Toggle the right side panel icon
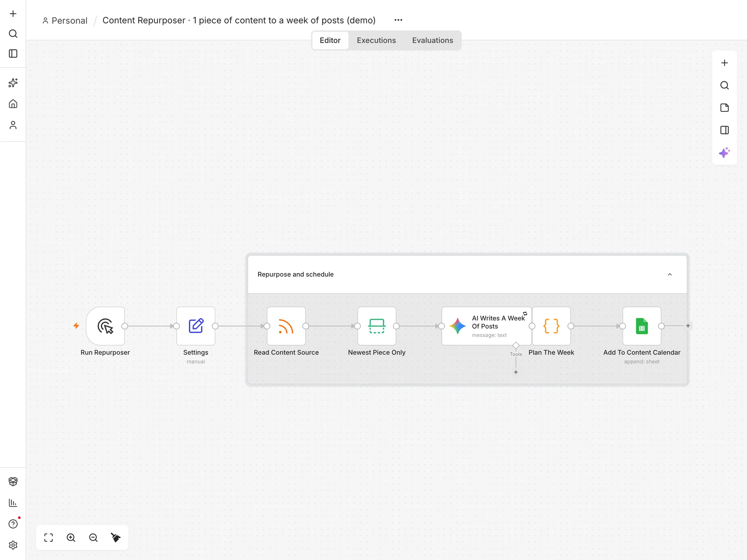Viewport: 747px width, 560px height. pyautogui.click(x=724, y=130)
